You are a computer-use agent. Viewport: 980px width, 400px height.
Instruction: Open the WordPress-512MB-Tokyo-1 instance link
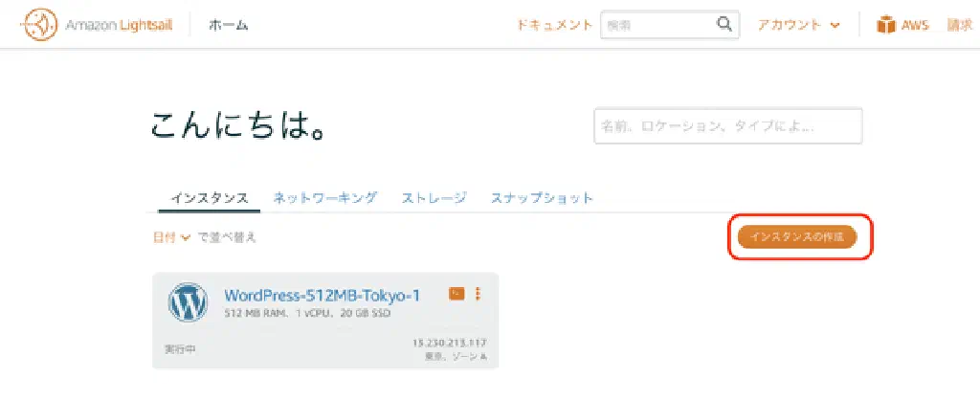click(x=323, y=295)
